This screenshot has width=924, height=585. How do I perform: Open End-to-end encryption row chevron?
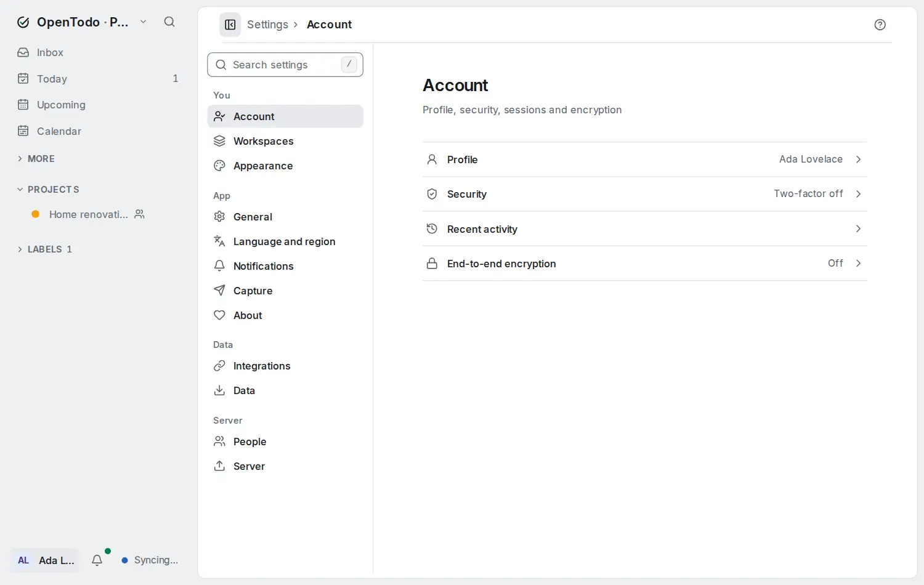point(858,264)
